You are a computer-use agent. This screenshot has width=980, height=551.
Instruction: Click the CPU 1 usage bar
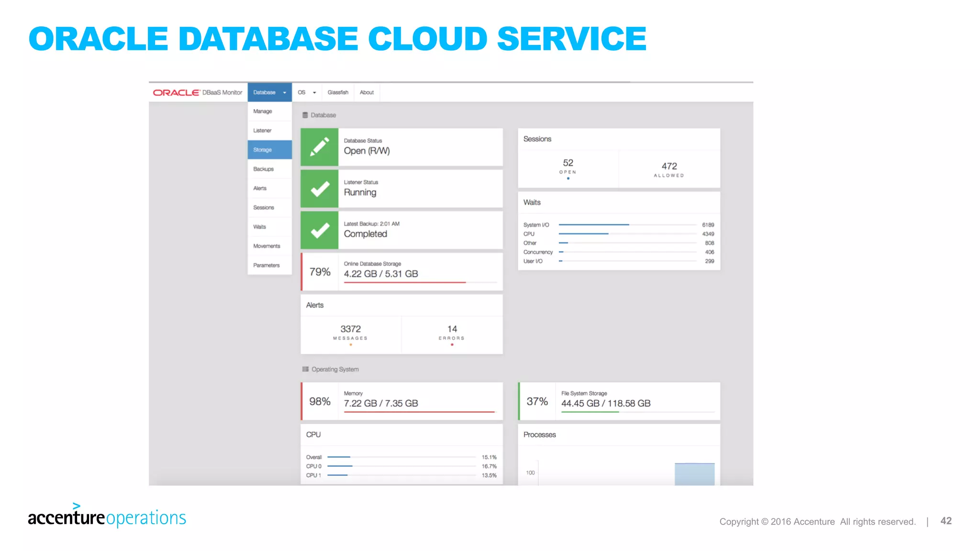401,475
